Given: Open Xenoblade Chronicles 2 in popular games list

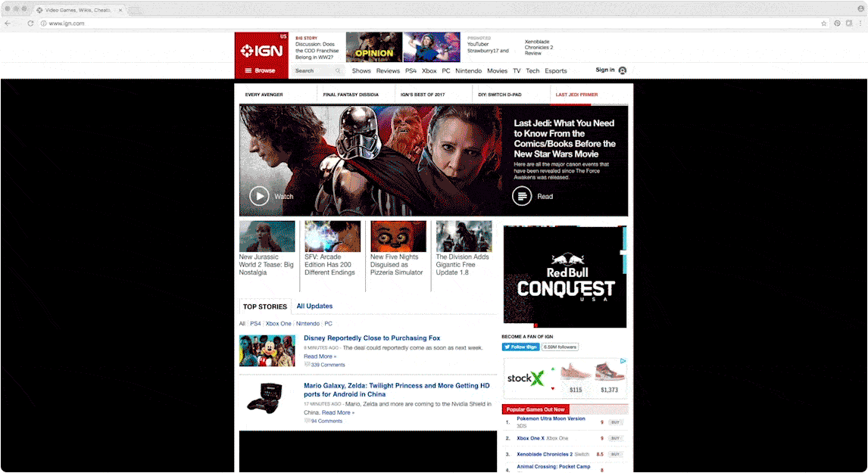Looking at the screenshot, I should click(x=545, y=454).
